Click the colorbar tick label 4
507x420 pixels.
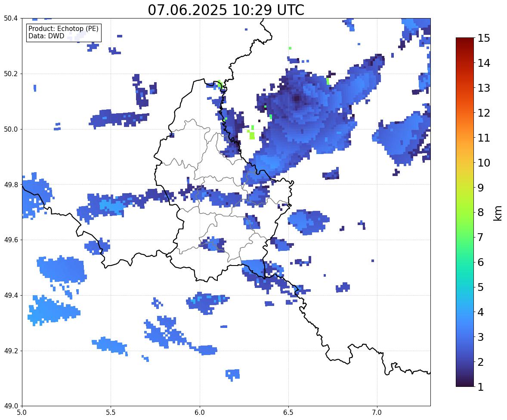(481, 312)
